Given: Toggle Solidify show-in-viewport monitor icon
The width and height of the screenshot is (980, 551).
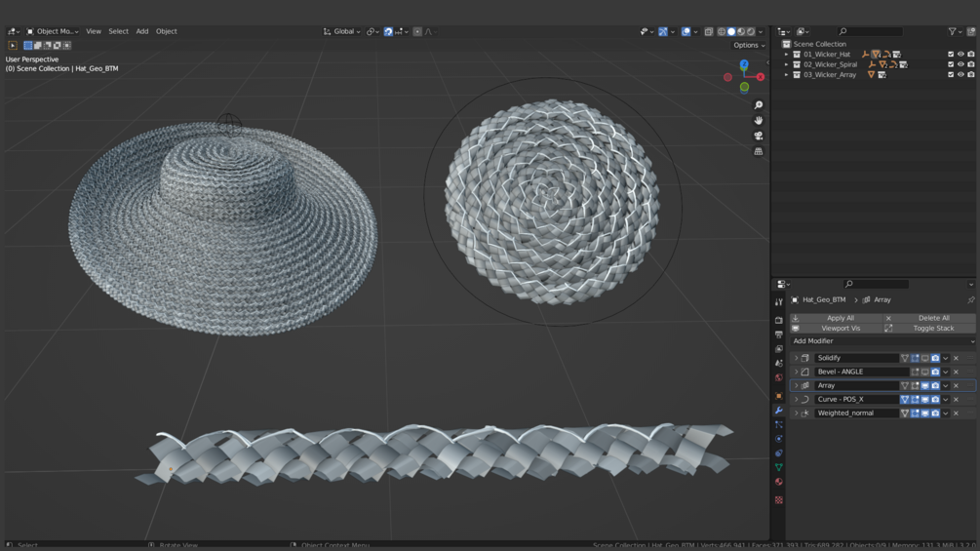Looking at the screenshot, I should [x=925, y=358].
